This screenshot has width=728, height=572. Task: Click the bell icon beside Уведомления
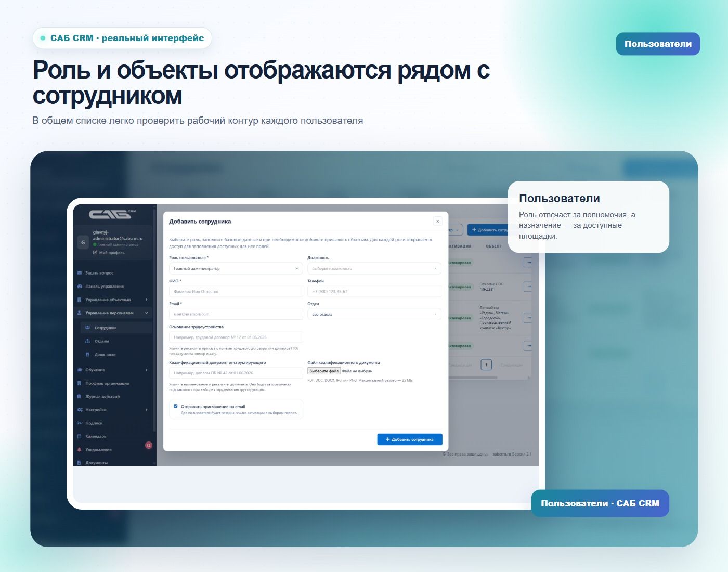click(80, 450)
